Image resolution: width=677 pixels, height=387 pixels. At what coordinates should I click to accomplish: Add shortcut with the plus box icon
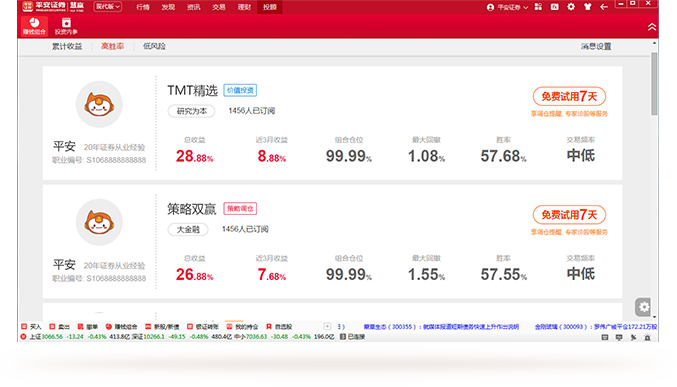pos(327,327)
